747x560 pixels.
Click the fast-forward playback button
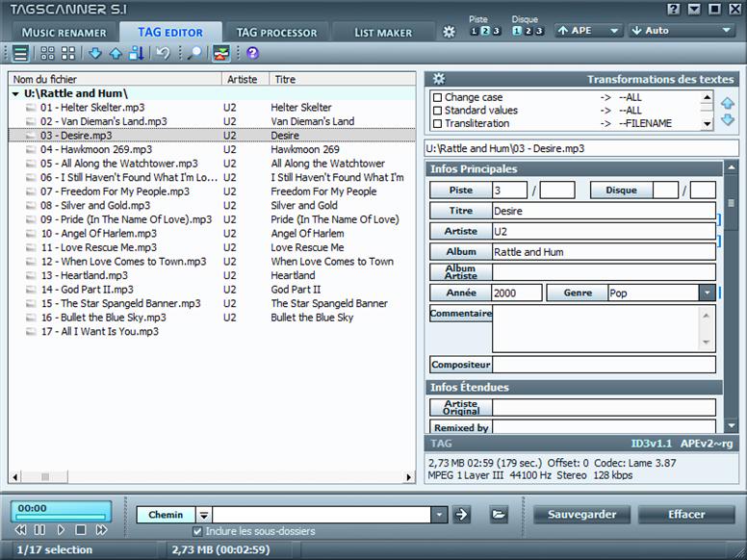(x=101, y=529)
